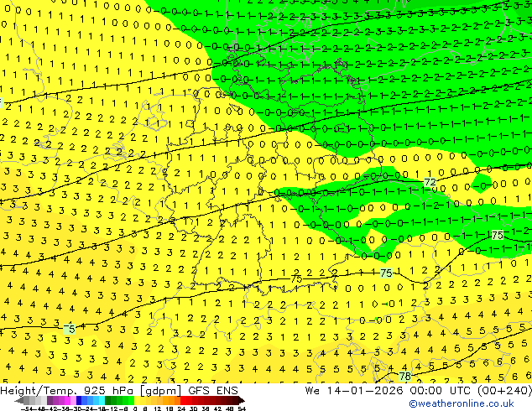
Task: Click the gray left arrow of the color scale
Action: click(x=19, y=401)
